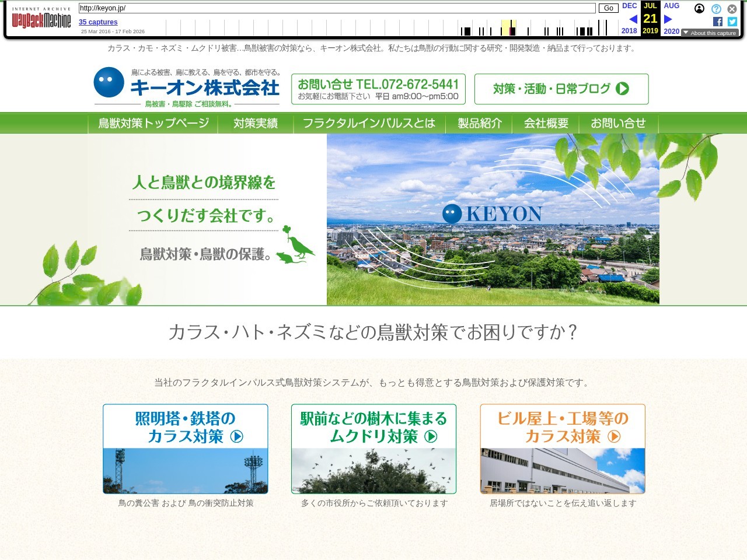Open 製品紹介 menu item
Viewport: 747px width, 560px height.
coord(479,123)
